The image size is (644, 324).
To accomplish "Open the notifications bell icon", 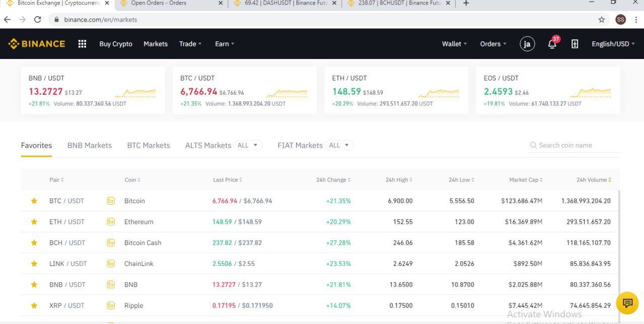I will pos(552,44).
